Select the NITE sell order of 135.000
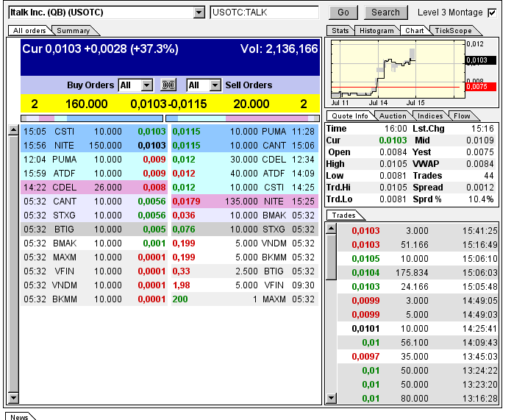The image size is (525, 420). [245, 202]
